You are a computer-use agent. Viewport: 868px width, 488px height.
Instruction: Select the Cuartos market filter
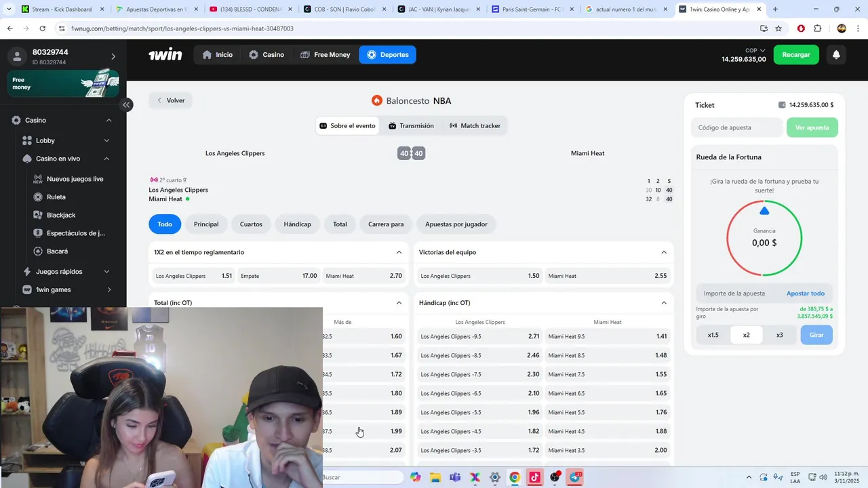tap(251, 224)
